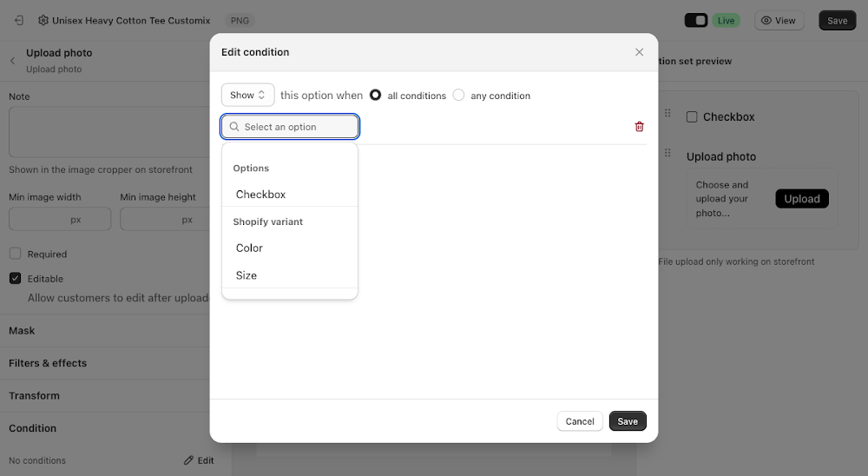This screenshot has width=868, height=476.
Task: Click the Min image height field
Action: coord(165,220)
